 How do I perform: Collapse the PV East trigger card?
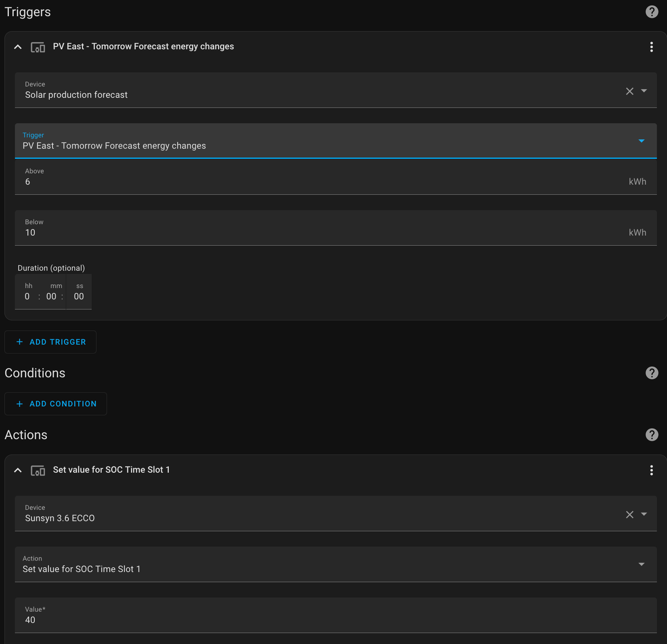pos(18,47)
